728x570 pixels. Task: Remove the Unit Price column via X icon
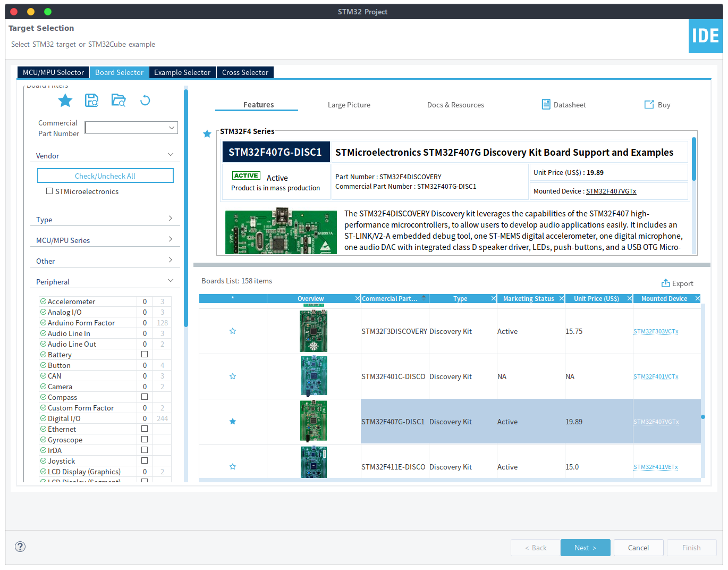tap(630, 299)
